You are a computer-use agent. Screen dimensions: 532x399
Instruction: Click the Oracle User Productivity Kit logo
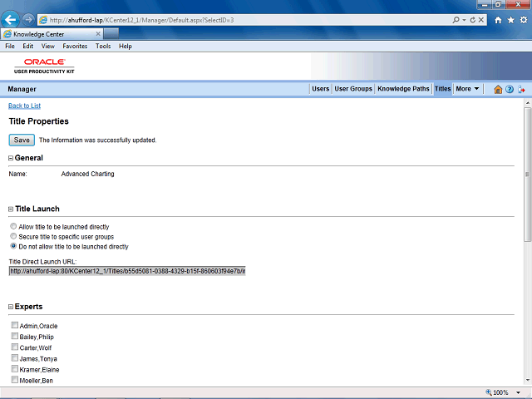[x=44, y=66]
